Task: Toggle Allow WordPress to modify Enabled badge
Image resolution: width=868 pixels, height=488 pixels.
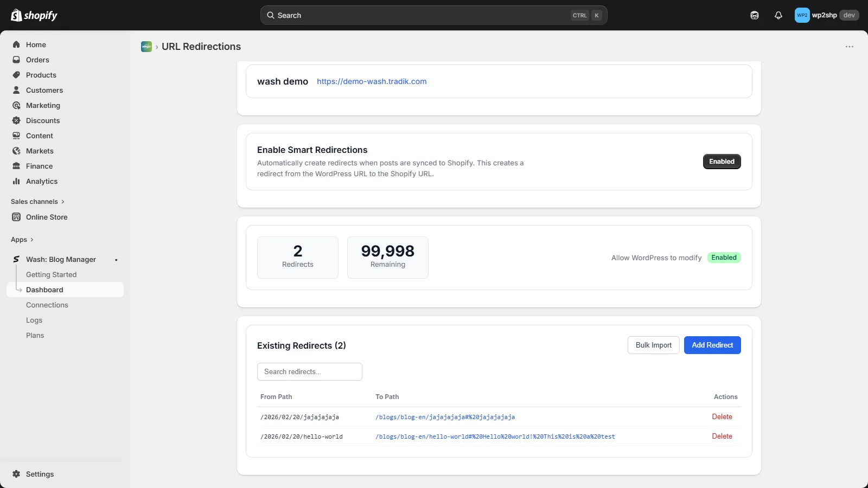Action: tap(724, 258)
